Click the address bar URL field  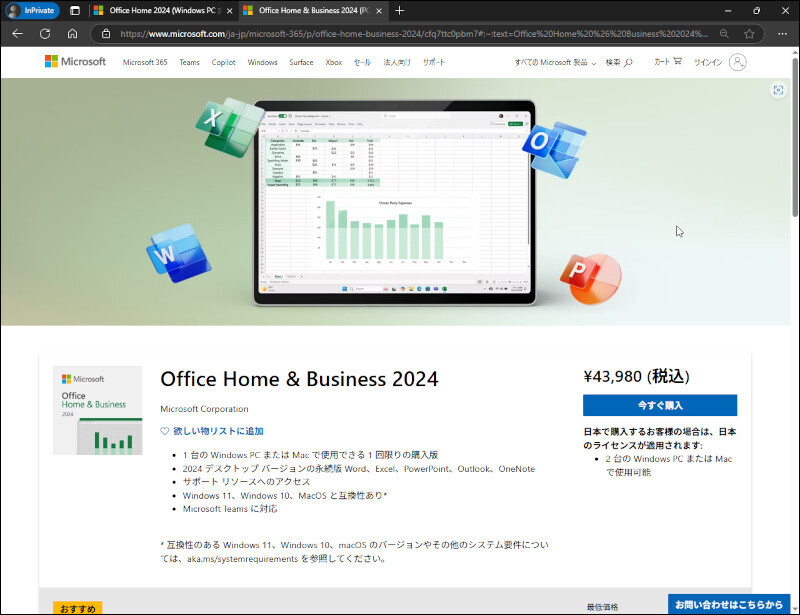(414, 34)
